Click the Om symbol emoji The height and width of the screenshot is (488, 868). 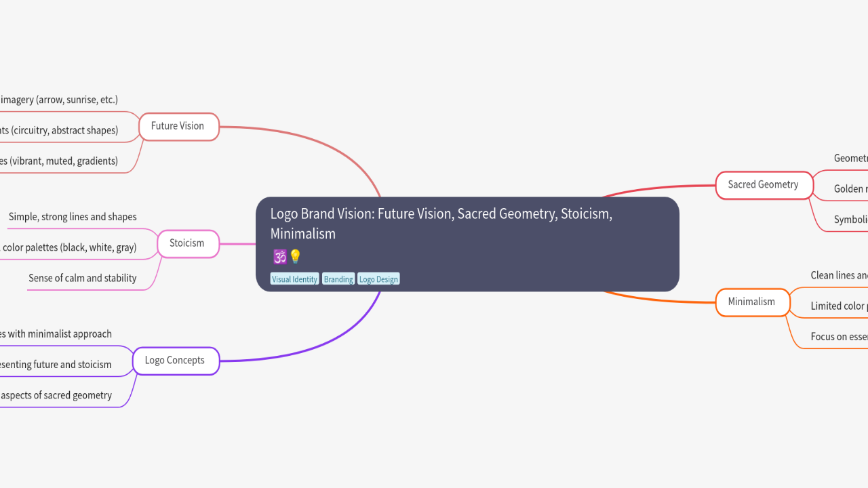pos(279,257)
